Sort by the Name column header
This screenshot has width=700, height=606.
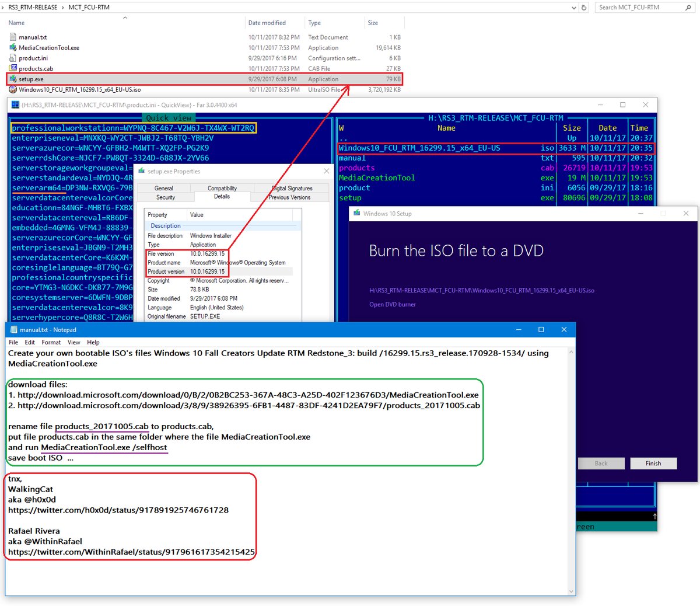16,23
